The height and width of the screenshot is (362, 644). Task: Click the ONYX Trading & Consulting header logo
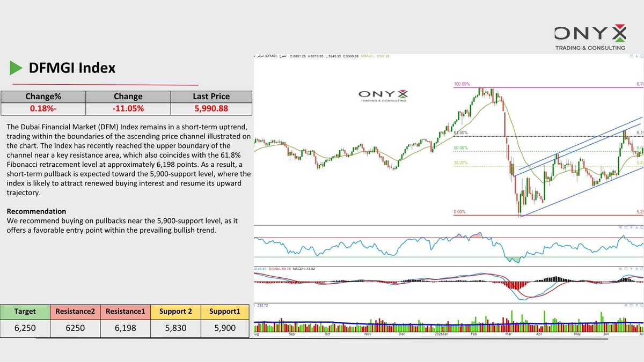[x=590, y=36]
